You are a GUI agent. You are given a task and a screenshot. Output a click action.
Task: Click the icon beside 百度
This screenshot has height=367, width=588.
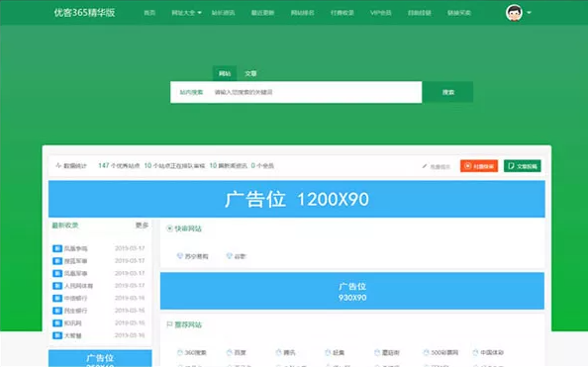[229, 352]
